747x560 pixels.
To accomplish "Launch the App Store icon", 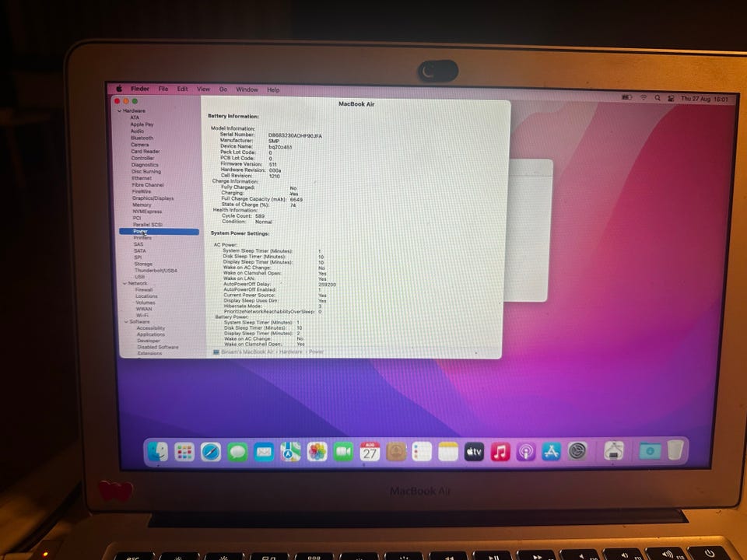I will pos(551,451).
